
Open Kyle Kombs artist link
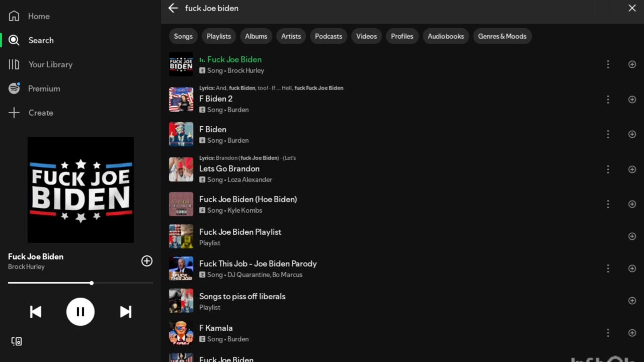click(245, 211)
